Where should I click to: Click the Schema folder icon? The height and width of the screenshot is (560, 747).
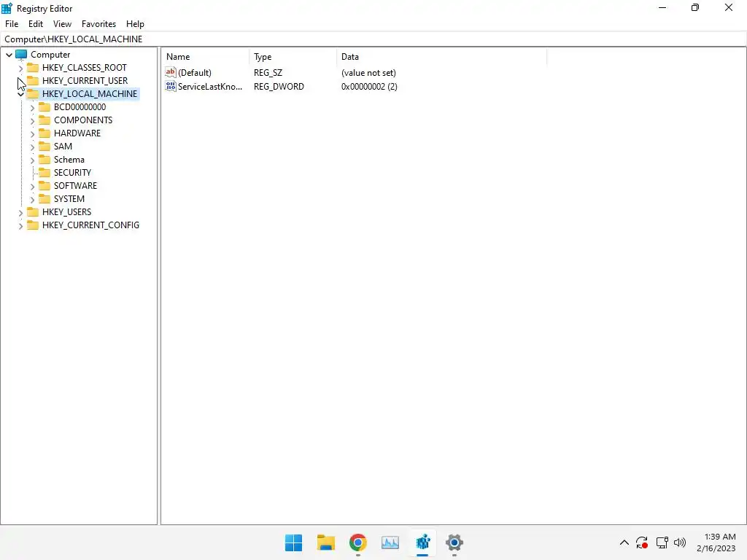pyautogui.click(x=44, y=159)
